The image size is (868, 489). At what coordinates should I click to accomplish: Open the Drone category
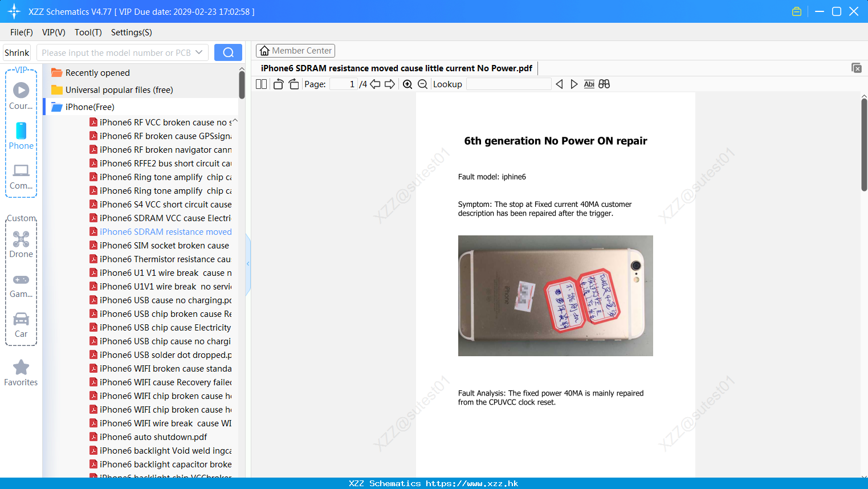click(x=21, y=244)
